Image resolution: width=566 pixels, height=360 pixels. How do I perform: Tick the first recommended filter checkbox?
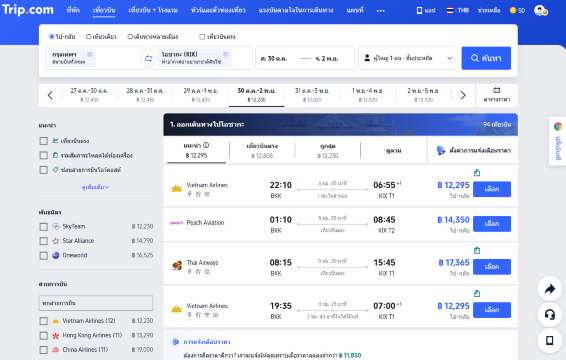(x=44, y=141)
